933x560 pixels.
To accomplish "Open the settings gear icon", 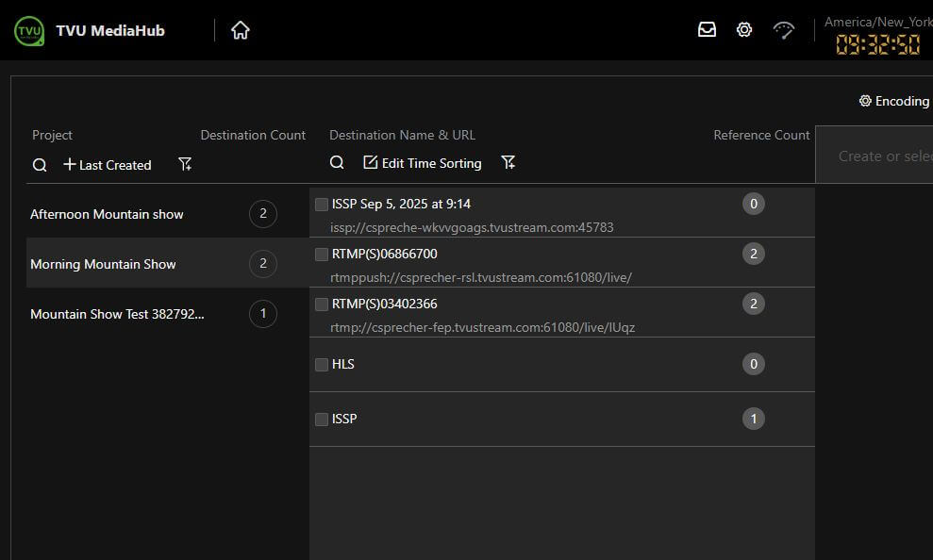I will tap(744, 30).
